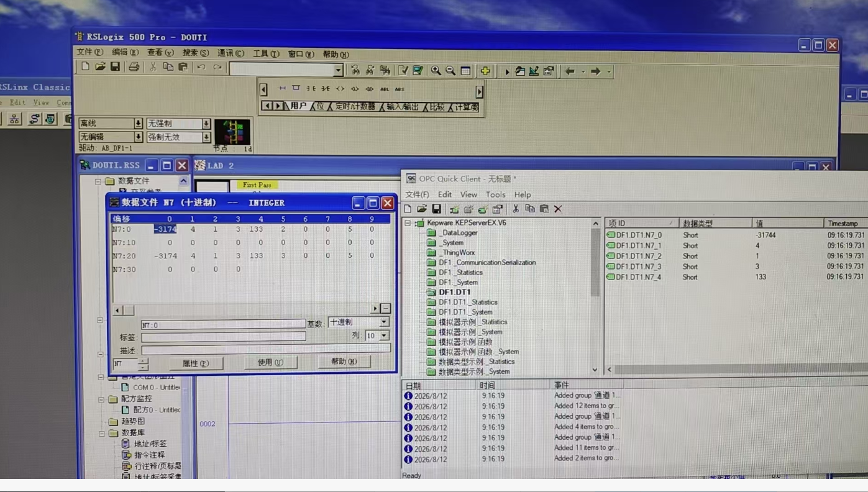Screen dimensions: 868x492
Task: Click the 使用 button in data file window
Action: 270,363
